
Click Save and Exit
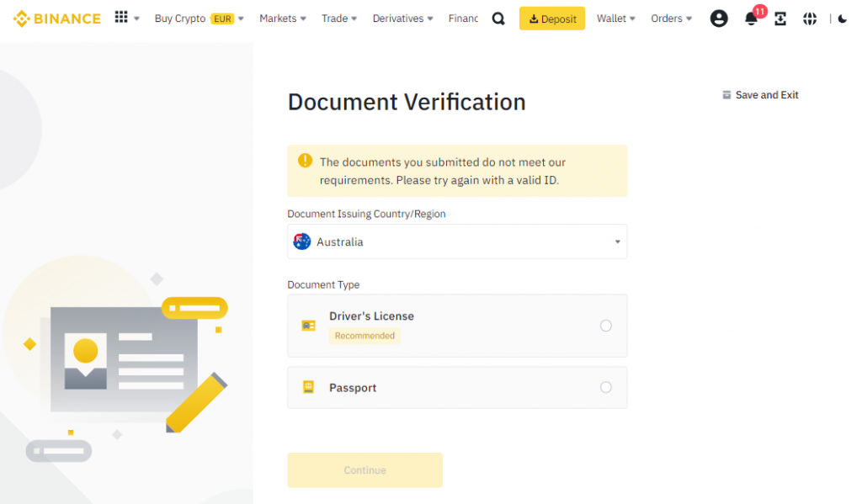click(x=760, y=95)
